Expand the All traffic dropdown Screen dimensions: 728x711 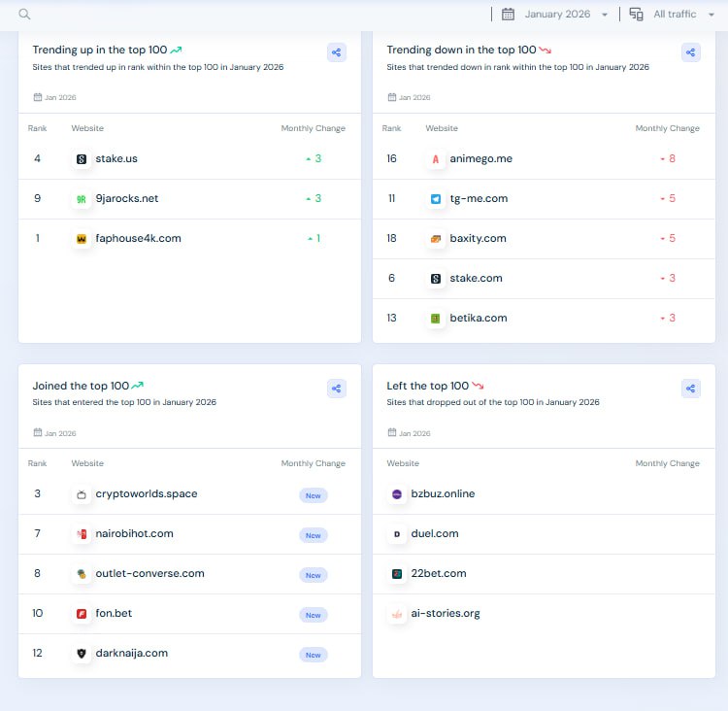coord(680,14)
